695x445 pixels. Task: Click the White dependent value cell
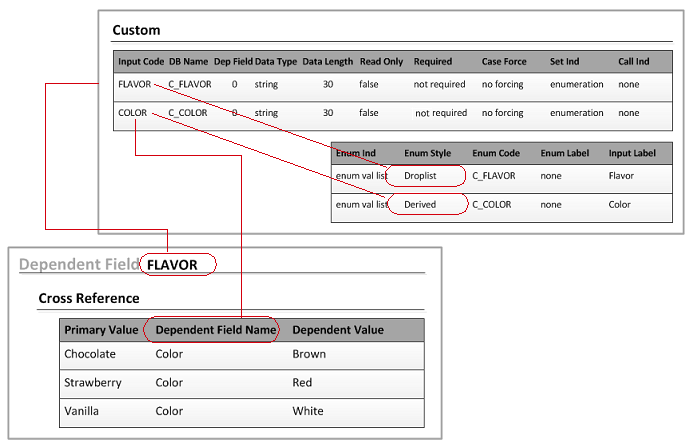click(308, 411)
